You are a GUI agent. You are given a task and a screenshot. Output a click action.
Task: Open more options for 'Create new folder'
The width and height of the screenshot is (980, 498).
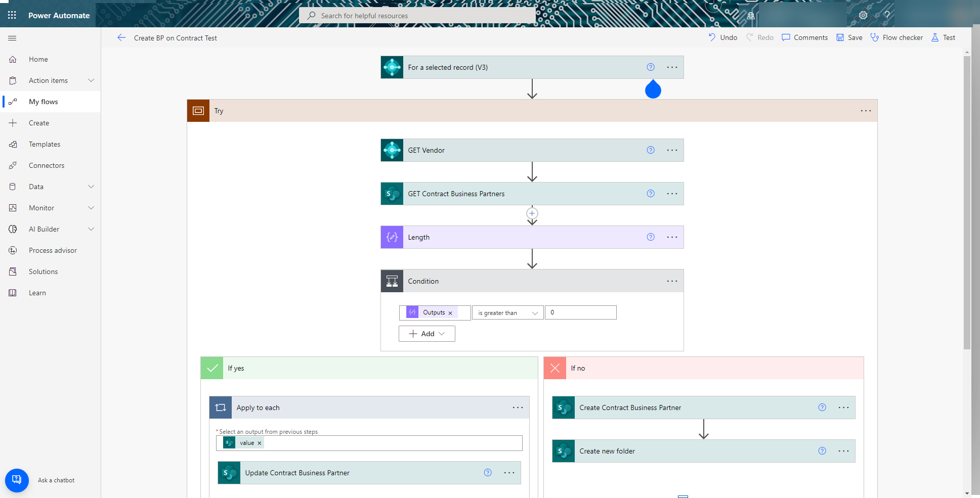(x=843, y=450)
